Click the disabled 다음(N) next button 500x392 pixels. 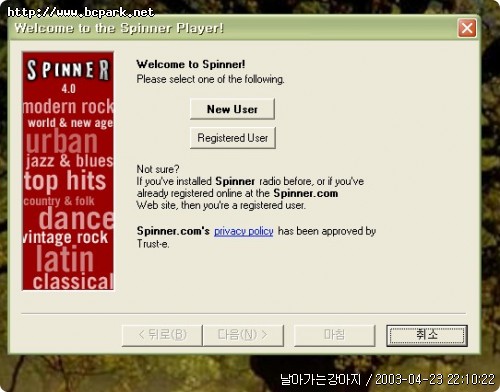point(243,335)
